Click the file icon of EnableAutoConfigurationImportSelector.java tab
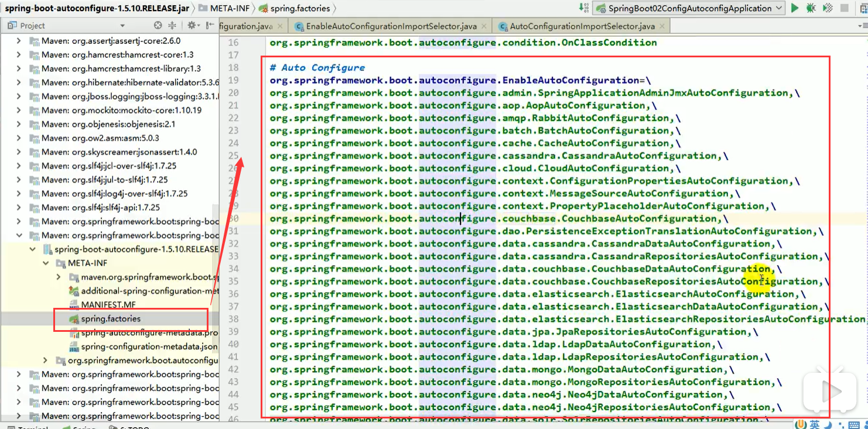 (x=299, y=27)
